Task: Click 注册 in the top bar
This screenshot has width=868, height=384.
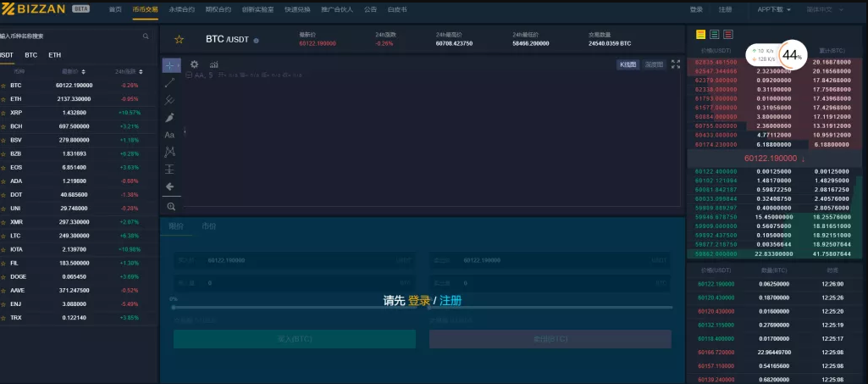Action: [x=725, y=9]
